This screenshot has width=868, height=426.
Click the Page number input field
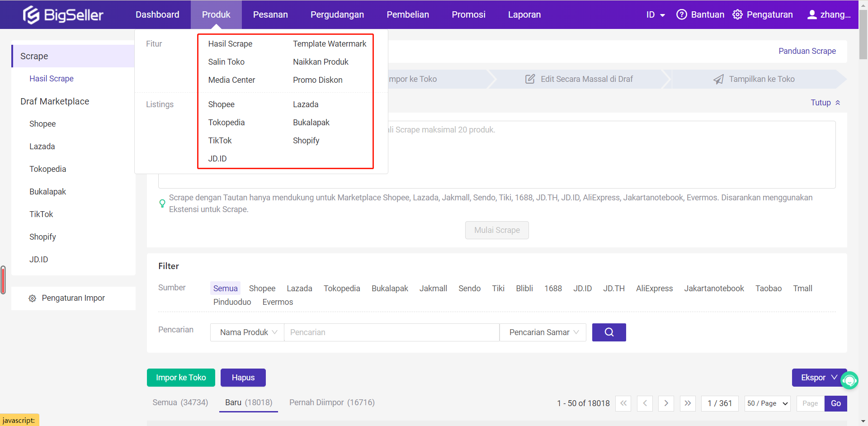(x=810, y=403)
